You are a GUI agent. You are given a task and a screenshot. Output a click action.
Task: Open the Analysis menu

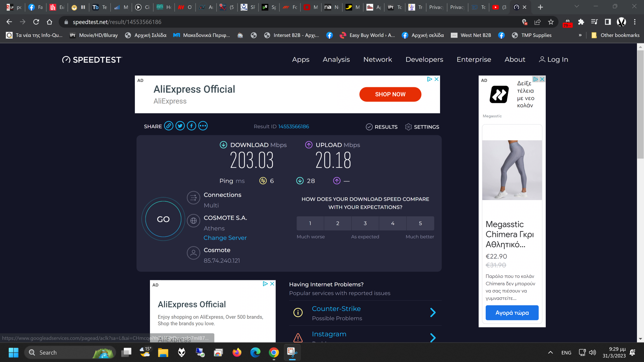tap(336, 60)
